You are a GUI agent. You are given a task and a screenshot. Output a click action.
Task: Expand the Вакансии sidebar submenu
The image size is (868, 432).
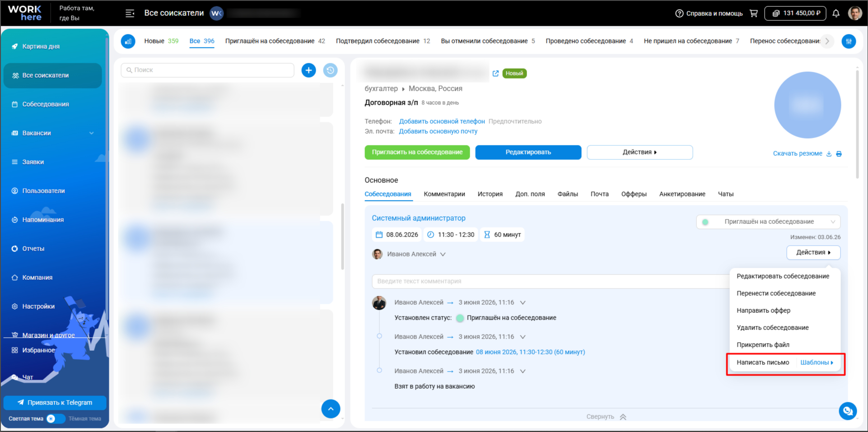(x=92, y=133)
